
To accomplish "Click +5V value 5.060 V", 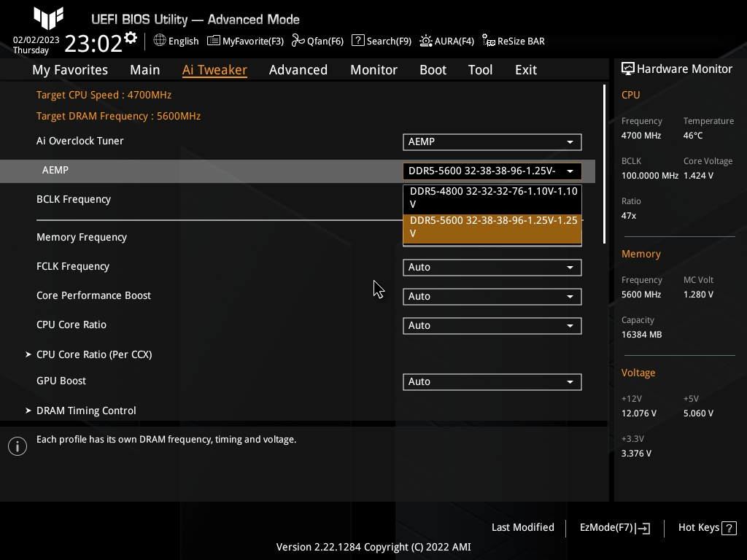I will tap(698, 413).
